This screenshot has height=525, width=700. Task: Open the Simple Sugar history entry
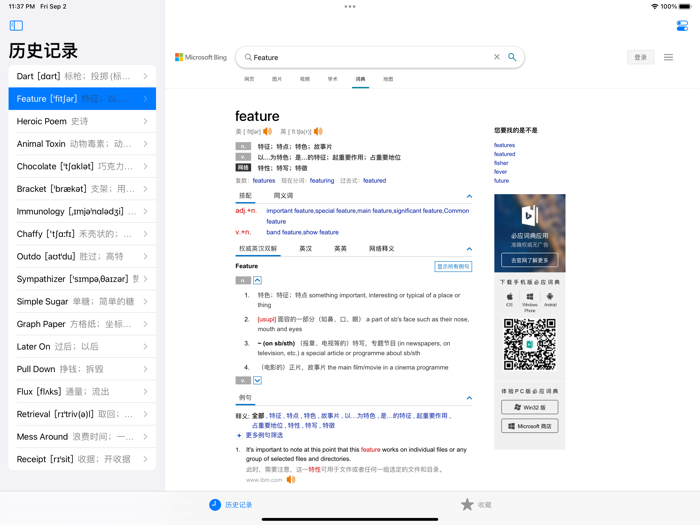coord(82,301)
